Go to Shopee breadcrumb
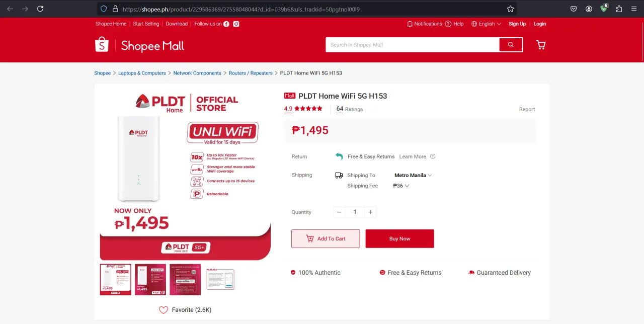The height and width of the screenshot is (324, 644). 102,73
